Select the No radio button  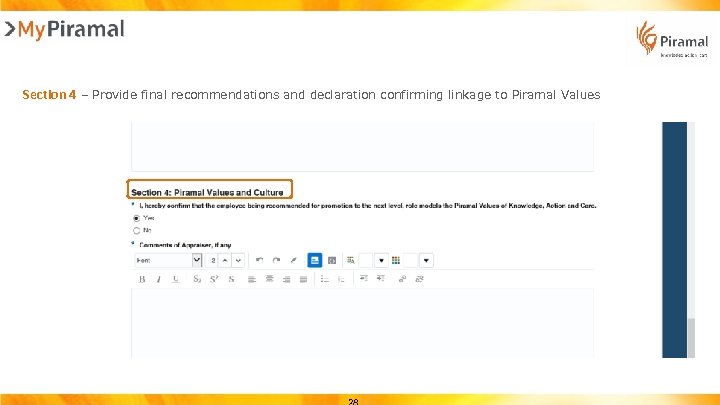click(136, 231)
